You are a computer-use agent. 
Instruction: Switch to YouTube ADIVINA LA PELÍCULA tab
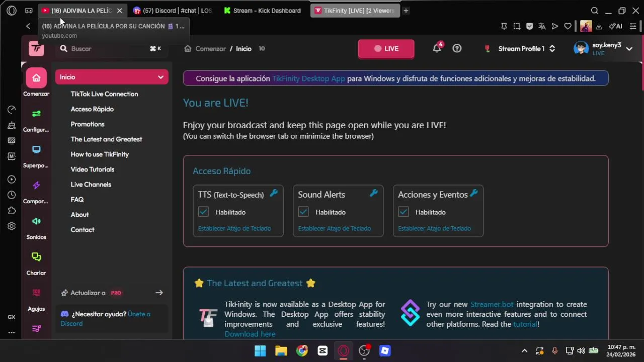coord(82,11)
